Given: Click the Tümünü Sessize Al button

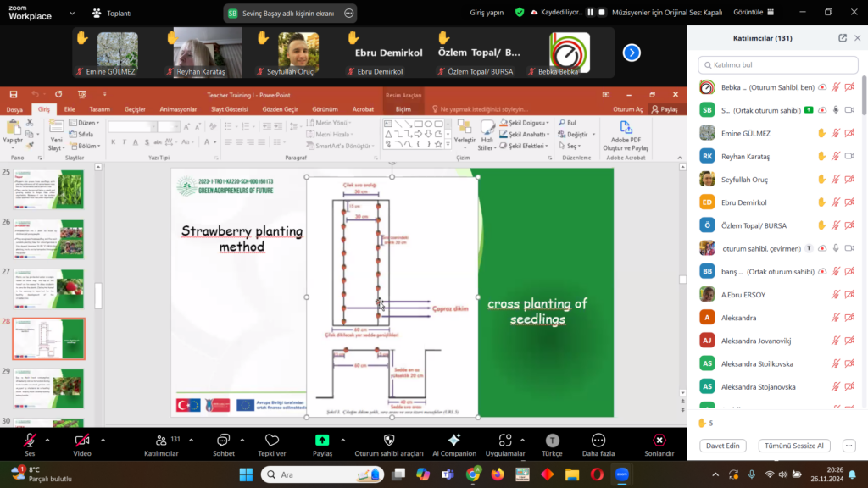Looking at the screenshot, I should click(794, 446).
